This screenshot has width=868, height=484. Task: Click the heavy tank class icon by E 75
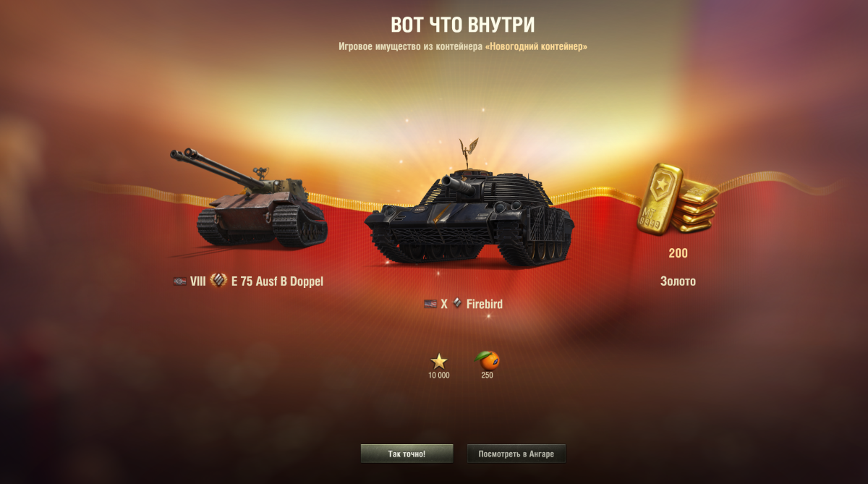[x=218, y=281]
